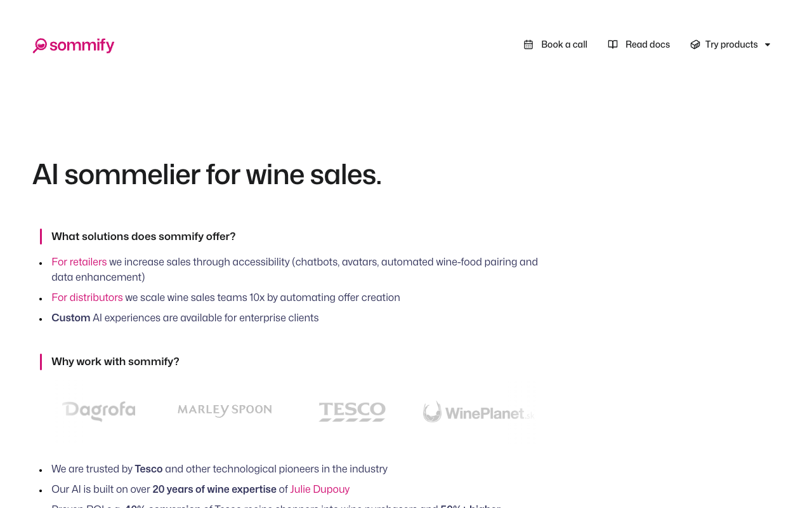Click the bold Tesco text in trusted-by bullet

coord(148,469)
